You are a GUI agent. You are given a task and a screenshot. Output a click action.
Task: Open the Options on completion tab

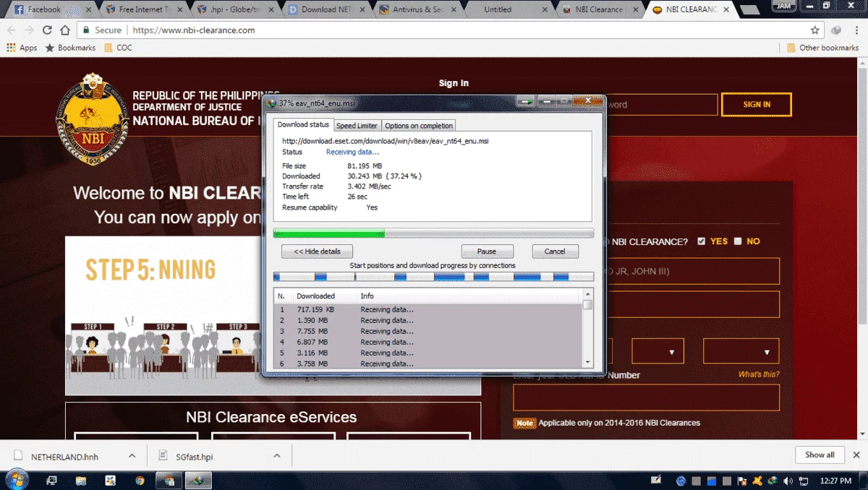[x=419, y=126]
